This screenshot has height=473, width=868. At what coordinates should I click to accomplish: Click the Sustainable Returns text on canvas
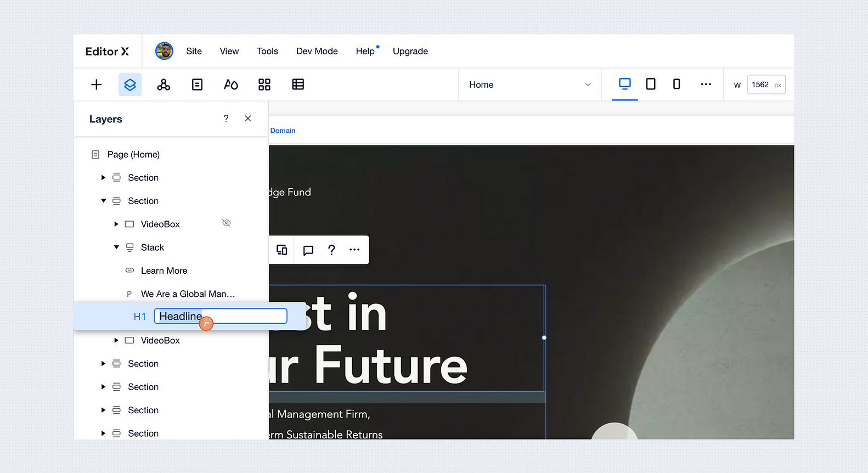[326, 435]
